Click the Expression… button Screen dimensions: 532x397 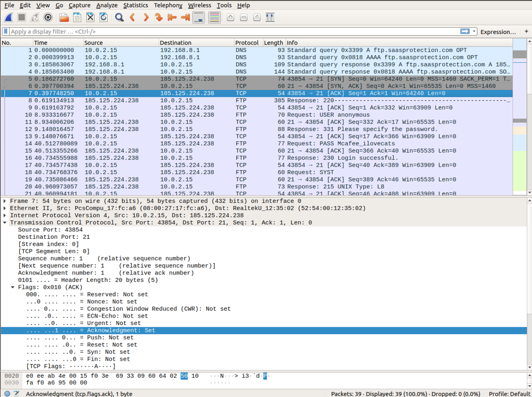click(498, 32)
